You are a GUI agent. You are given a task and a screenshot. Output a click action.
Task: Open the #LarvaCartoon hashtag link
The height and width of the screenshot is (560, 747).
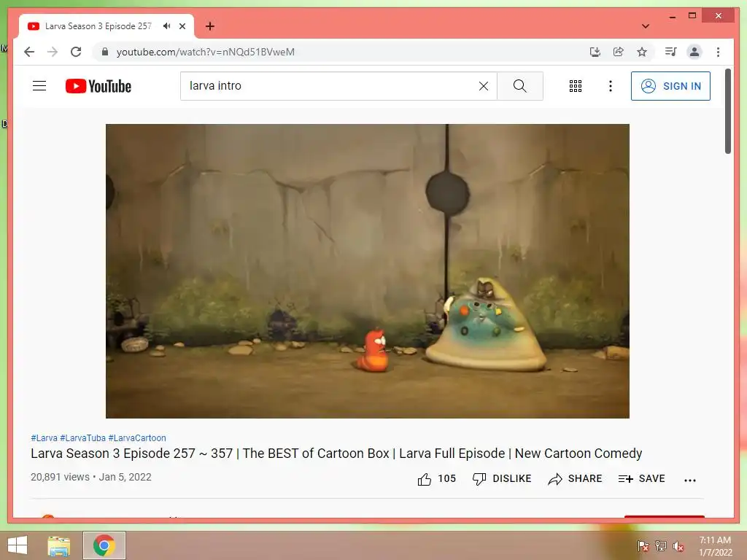(137, 438)
